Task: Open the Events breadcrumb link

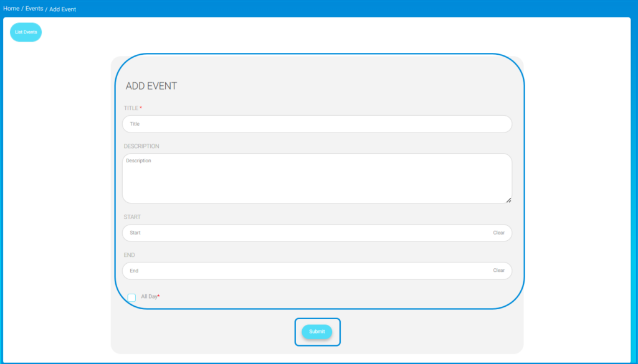Action: pos(34,9)
